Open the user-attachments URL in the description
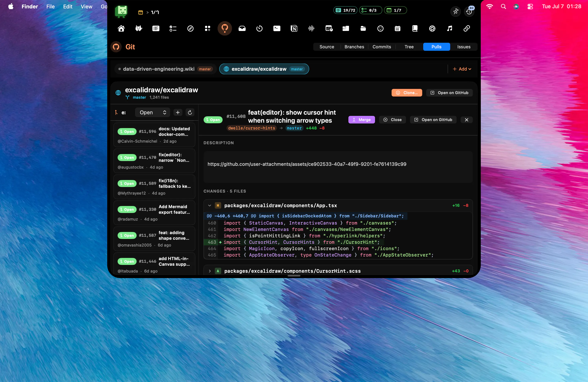This screenshot has width=588, height=382. (307, 164)
